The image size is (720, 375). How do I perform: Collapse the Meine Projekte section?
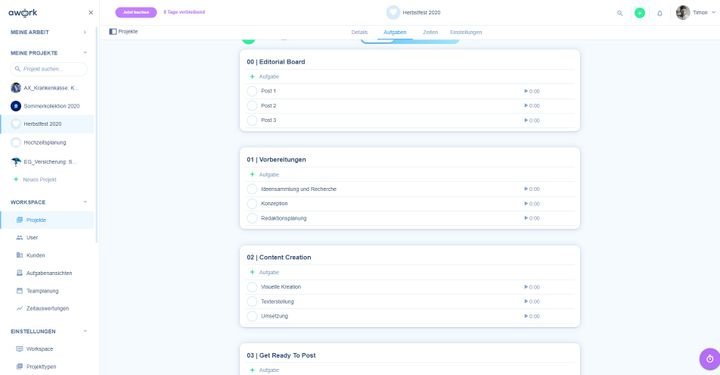pyautogui.click(x=85, y=53)
